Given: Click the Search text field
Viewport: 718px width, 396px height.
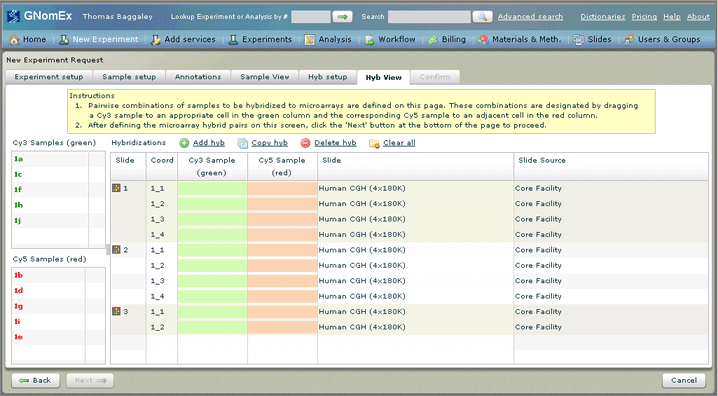Looking at the screenshot, I should (x=429, y=17).
